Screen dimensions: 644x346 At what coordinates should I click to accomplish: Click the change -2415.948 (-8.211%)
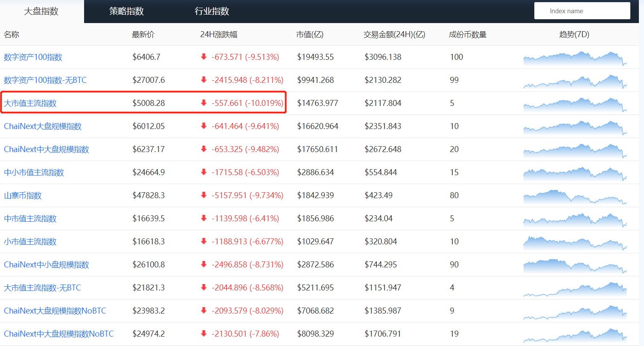coord(247,80)
